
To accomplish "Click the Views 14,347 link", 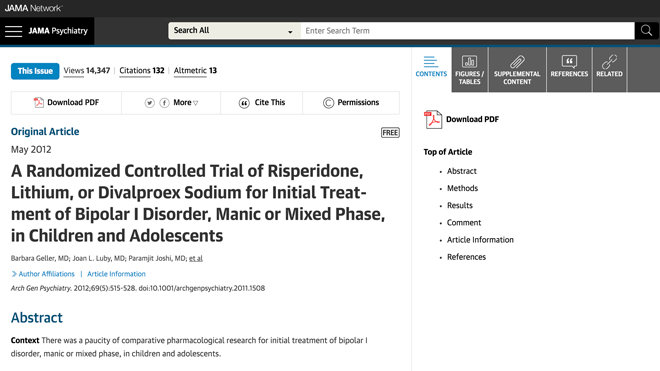I will coord(87,70).
